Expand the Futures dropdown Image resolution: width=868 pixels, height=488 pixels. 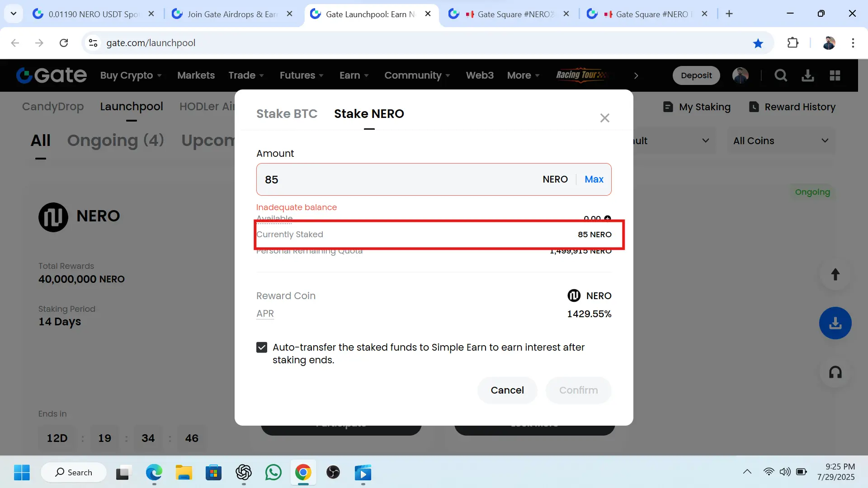302,75
